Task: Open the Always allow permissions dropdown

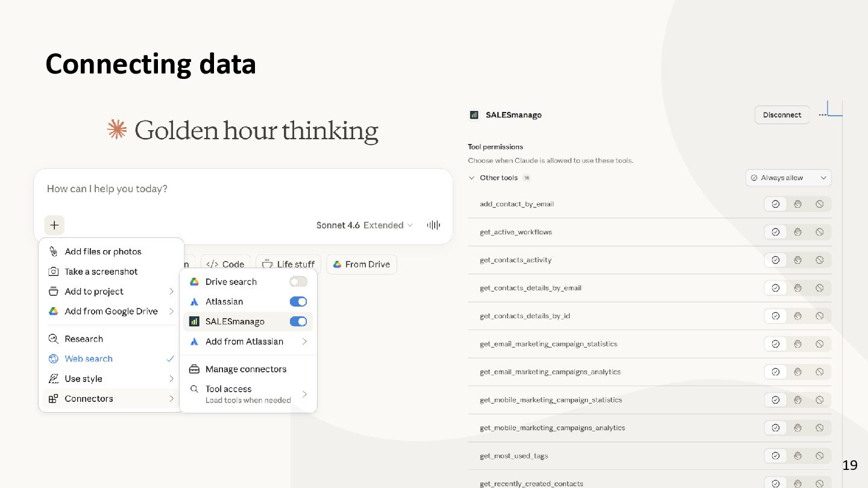Action: click(x=788, y=178)
